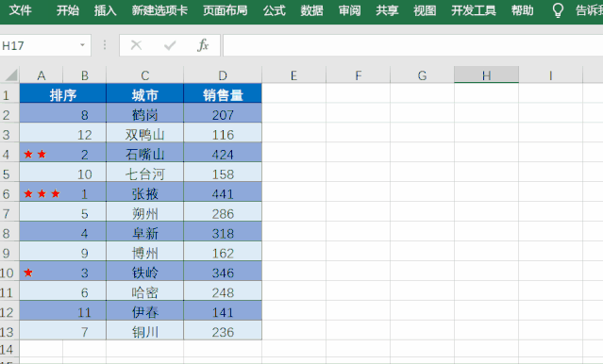Select the cell containing 双鸭山

click(x=145, y=133)
